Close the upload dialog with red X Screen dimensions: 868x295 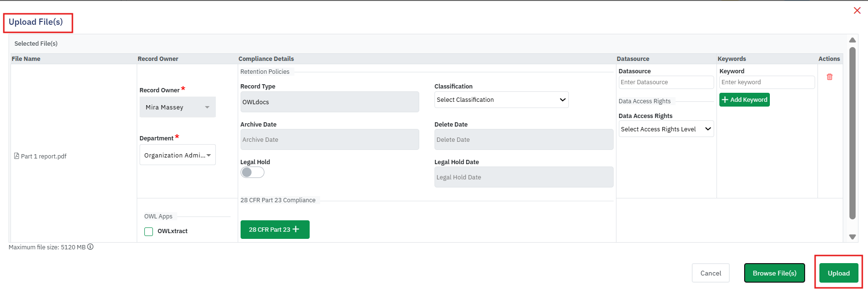[857, 10]
